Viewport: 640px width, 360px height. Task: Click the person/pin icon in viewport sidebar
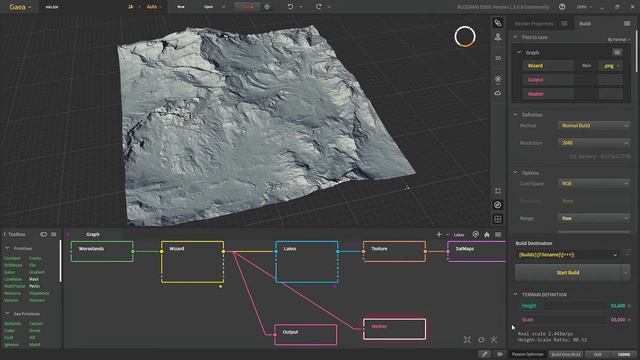(498, 37)
